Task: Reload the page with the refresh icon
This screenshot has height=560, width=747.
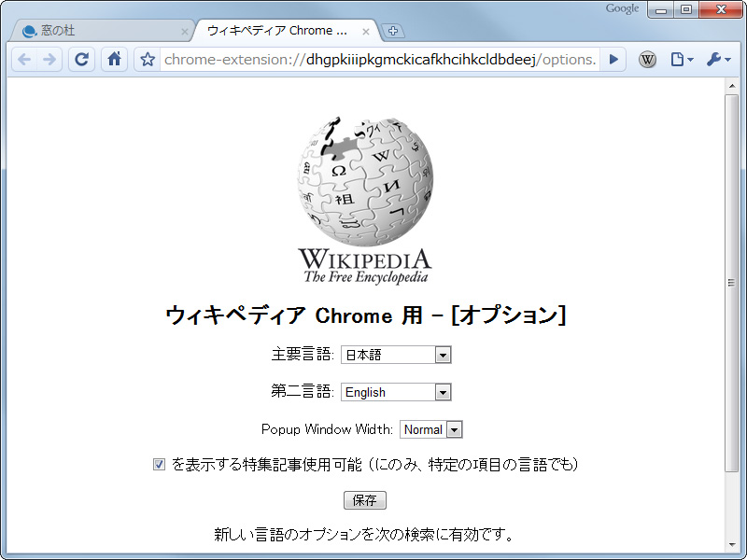Action: tap(81, 60)
